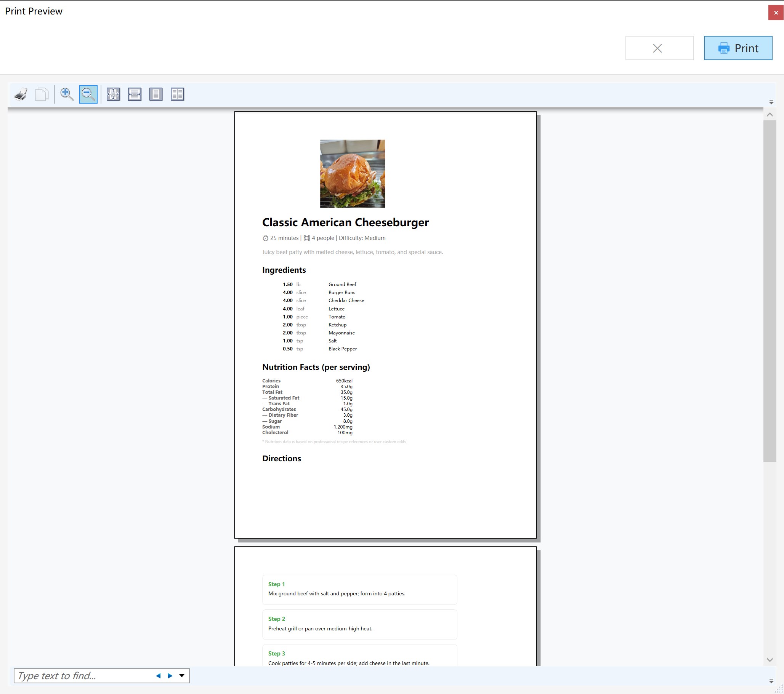Click the 'Print Preview' window title

[x=34, y=11]
